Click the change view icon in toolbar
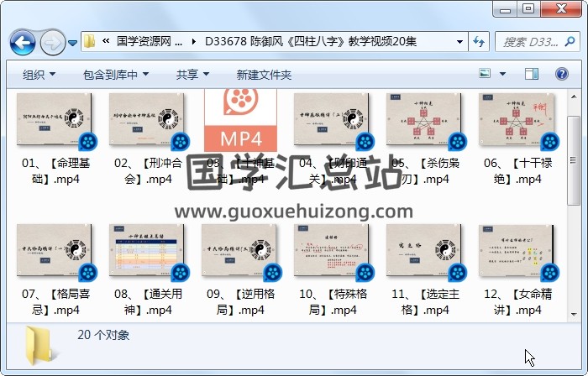 click(x=486, y=75)
